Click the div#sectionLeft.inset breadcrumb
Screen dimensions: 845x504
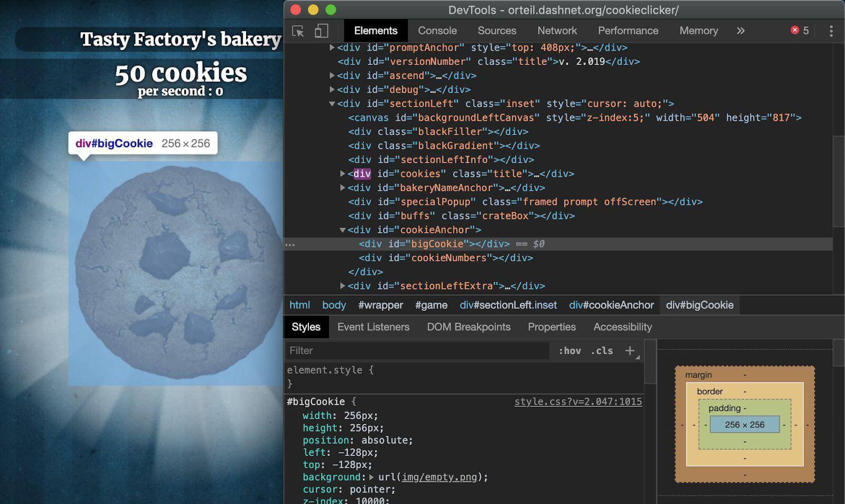tap(508, 305)
